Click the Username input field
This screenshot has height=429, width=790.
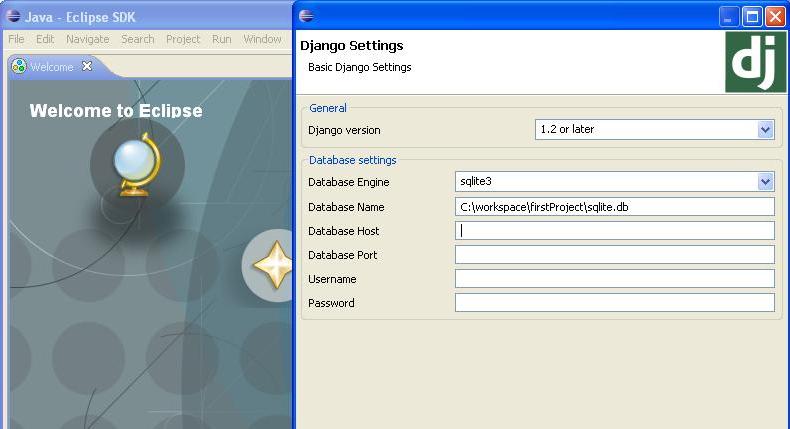coord(614,279)
